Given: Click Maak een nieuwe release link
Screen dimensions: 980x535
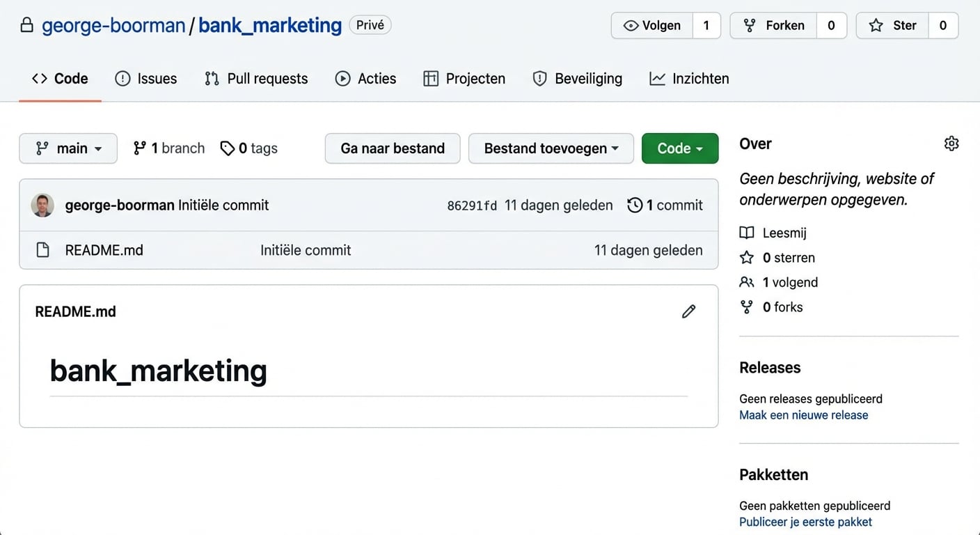Looking at the screenshot, I should point(804,414).
